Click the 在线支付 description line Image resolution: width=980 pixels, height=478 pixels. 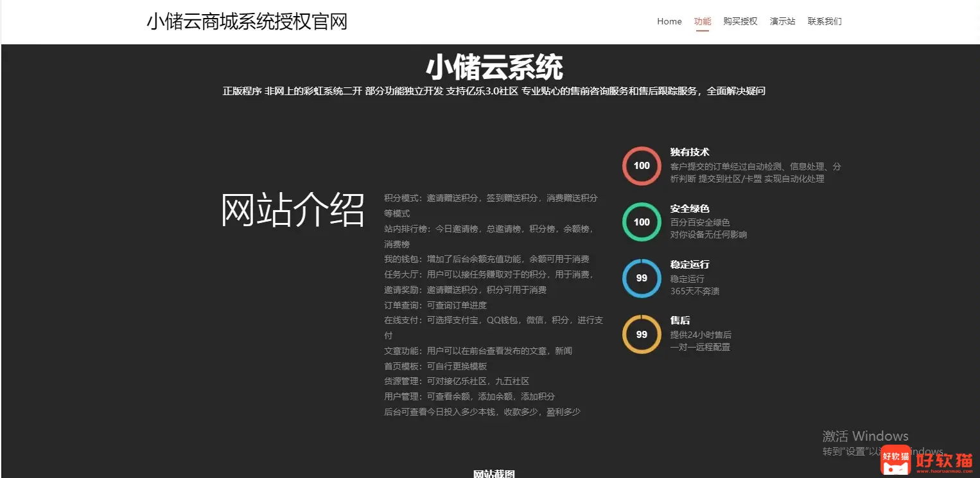click(494, 328)
